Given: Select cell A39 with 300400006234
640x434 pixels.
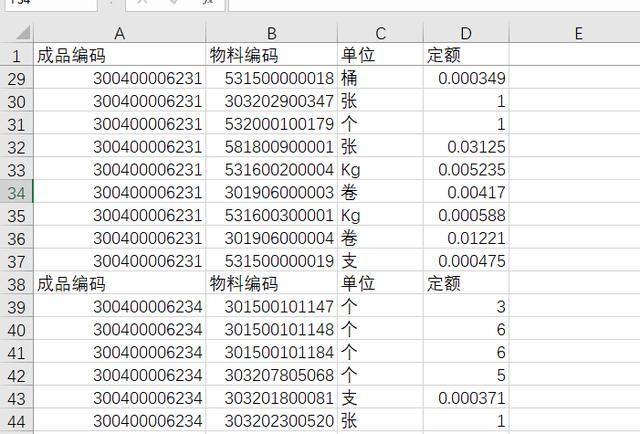Looking at the screenshot, I should (x=120, y=307).
